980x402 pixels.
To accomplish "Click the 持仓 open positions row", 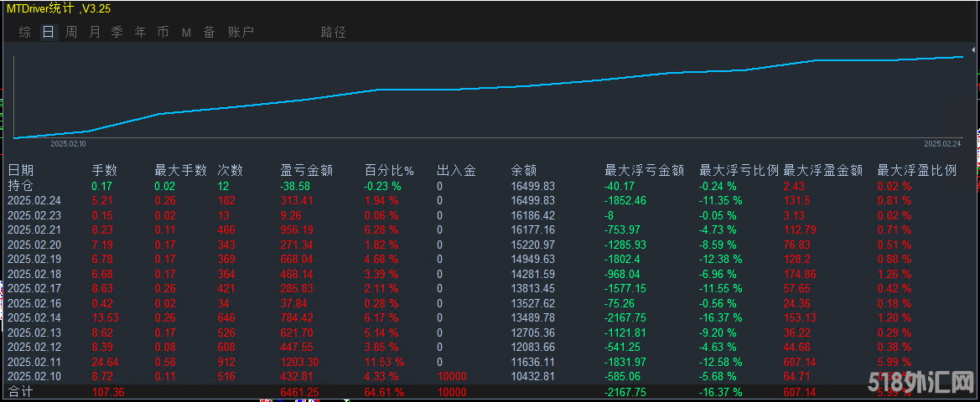I will click(20, 186).
